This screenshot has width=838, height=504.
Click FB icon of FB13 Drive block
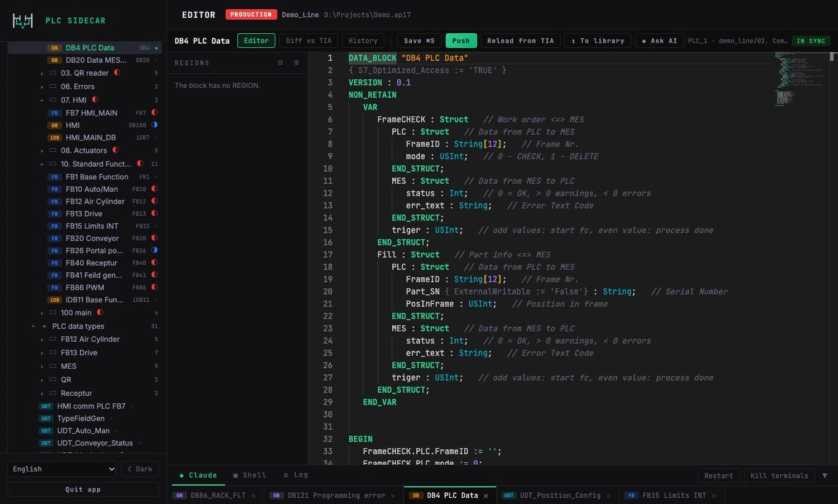pyautogui.click(x=55, y=214)
